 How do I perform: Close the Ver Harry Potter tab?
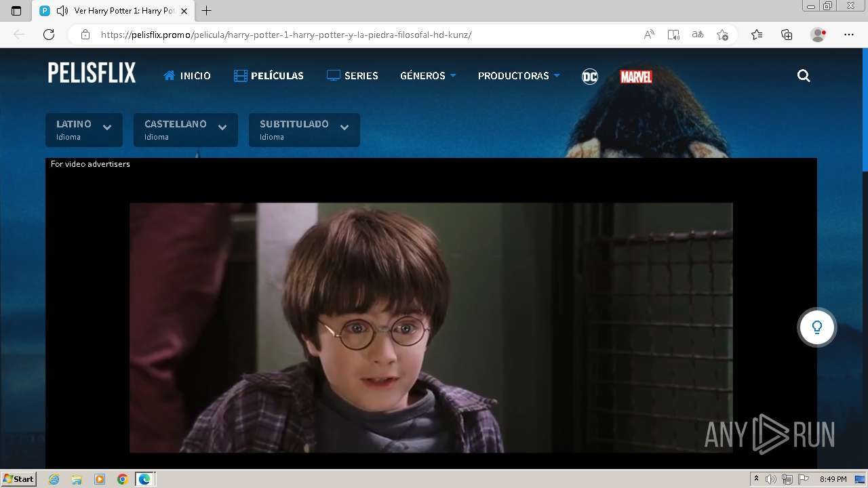click(x=184, y=11)
